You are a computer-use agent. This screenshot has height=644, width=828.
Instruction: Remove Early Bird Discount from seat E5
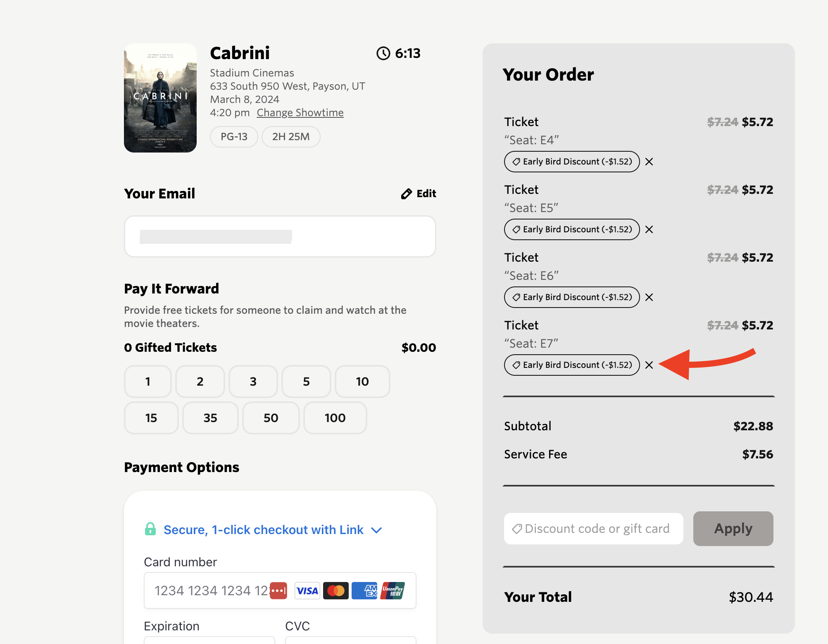[649, 229]
